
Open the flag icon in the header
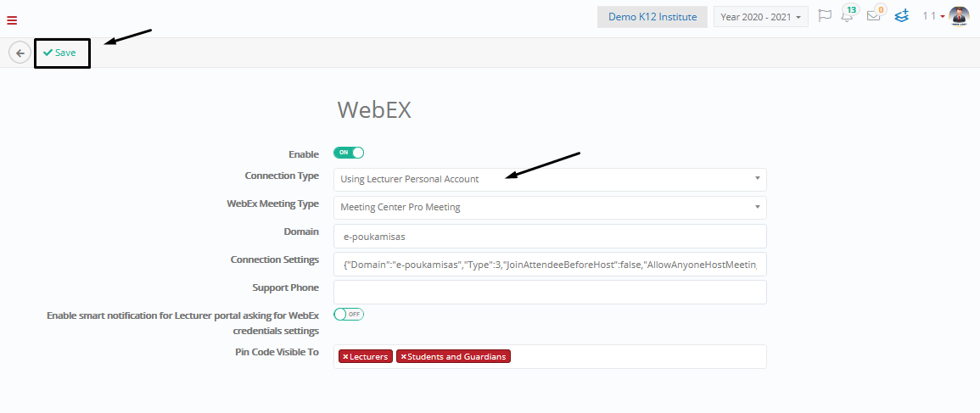point(825,16)
